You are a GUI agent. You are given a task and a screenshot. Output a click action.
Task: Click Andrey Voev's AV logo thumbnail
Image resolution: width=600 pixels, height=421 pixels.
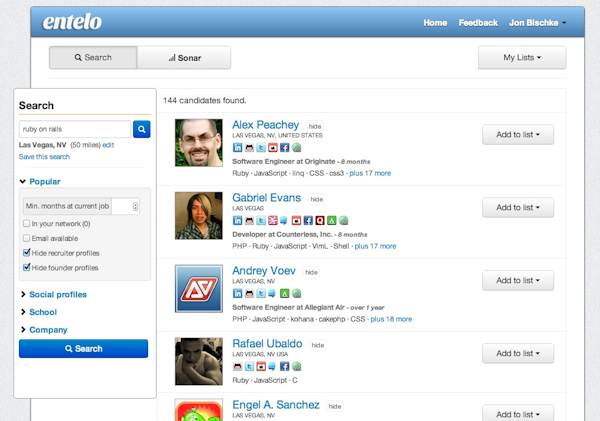click(x=199, y=289)
